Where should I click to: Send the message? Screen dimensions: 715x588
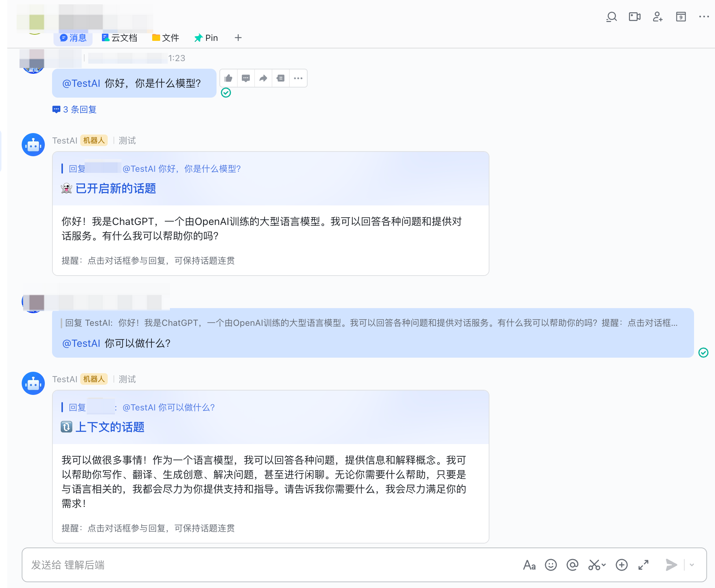(671, 565)
